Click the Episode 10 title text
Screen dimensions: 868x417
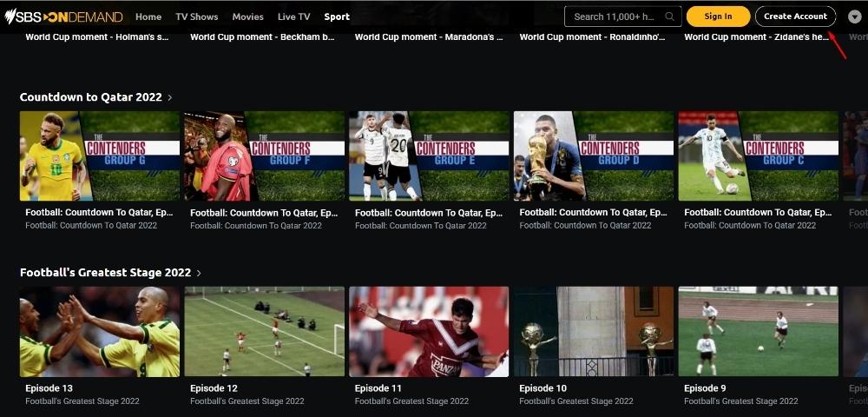(x=543, y=388)
